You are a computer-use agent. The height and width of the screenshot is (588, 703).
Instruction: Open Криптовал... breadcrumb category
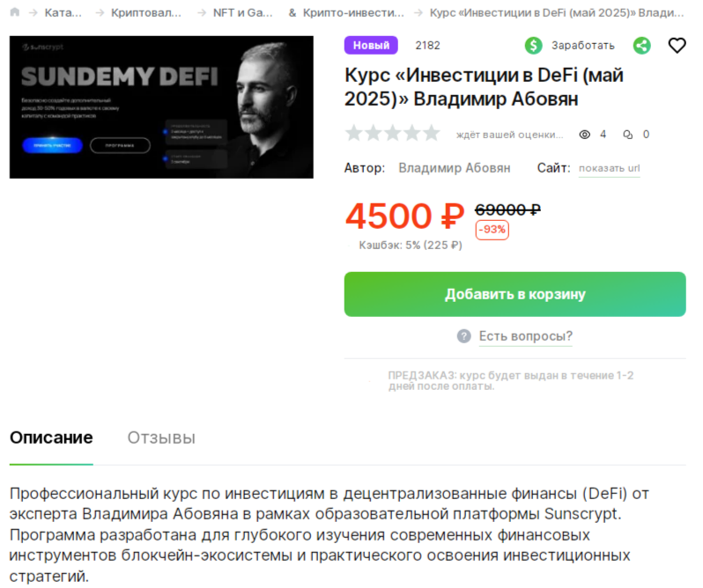click(146, 12)
